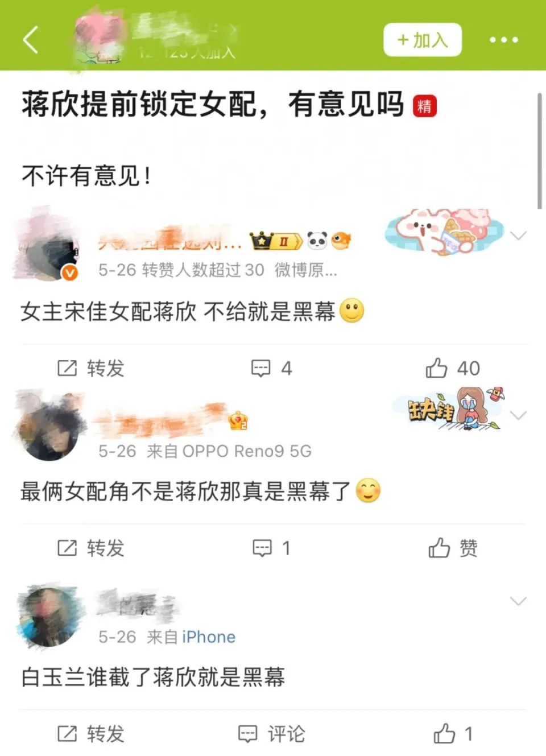
Task: Expand the first post's chevron menu
Action: tap(518, 236)
